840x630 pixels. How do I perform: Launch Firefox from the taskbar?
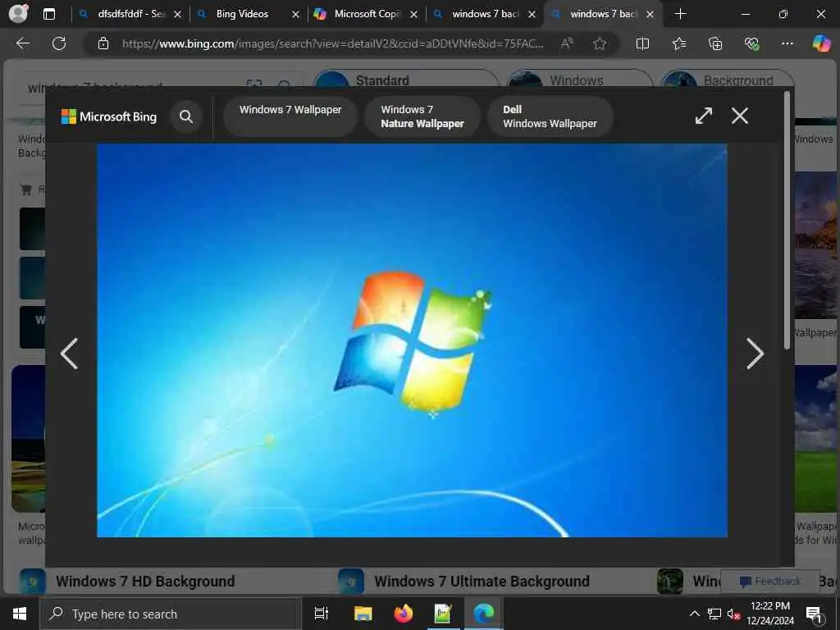click(404, 614)
